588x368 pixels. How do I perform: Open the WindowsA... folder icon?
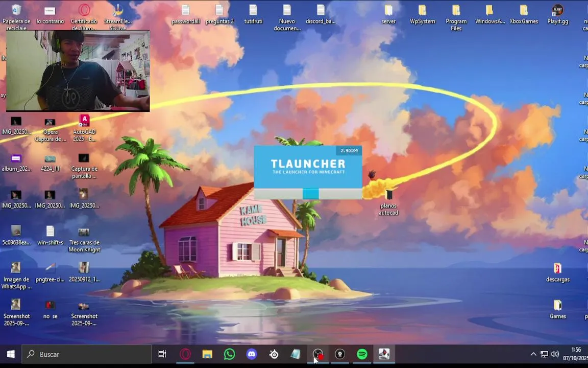[490, 15]
